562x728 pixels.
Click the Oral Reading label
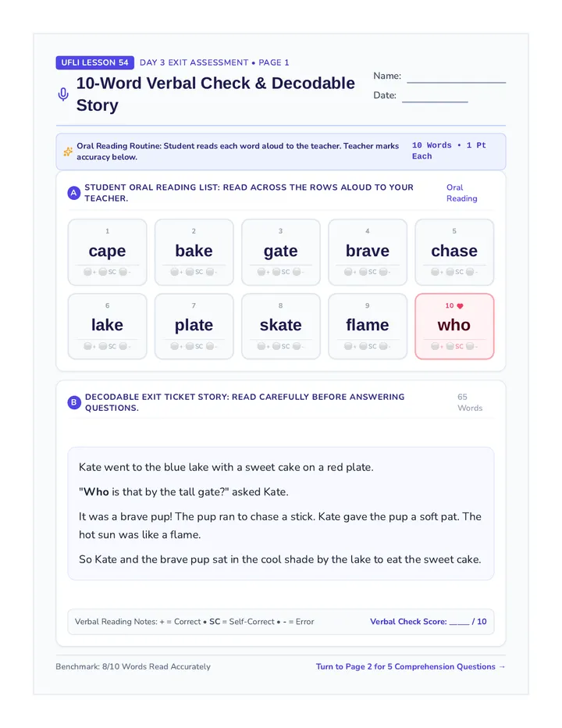pyautogui.click(x=462, y=193)
